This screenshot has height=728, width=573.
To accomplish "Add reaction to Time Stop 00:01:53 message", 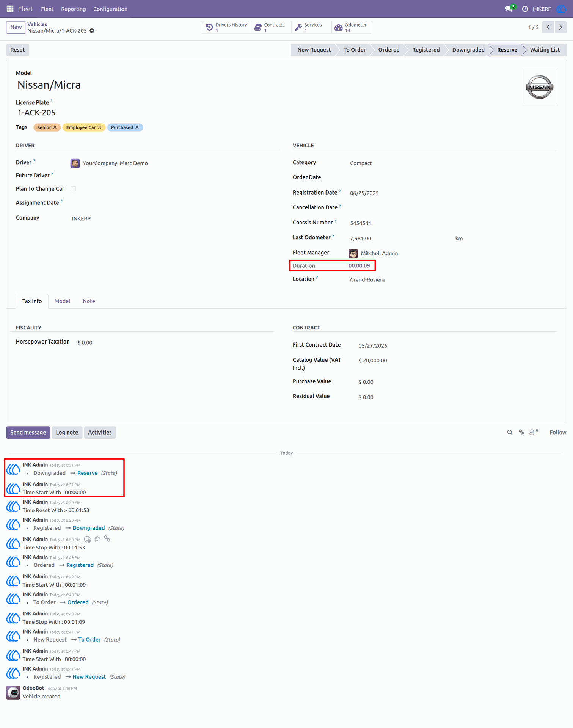I will click(88, 539).
